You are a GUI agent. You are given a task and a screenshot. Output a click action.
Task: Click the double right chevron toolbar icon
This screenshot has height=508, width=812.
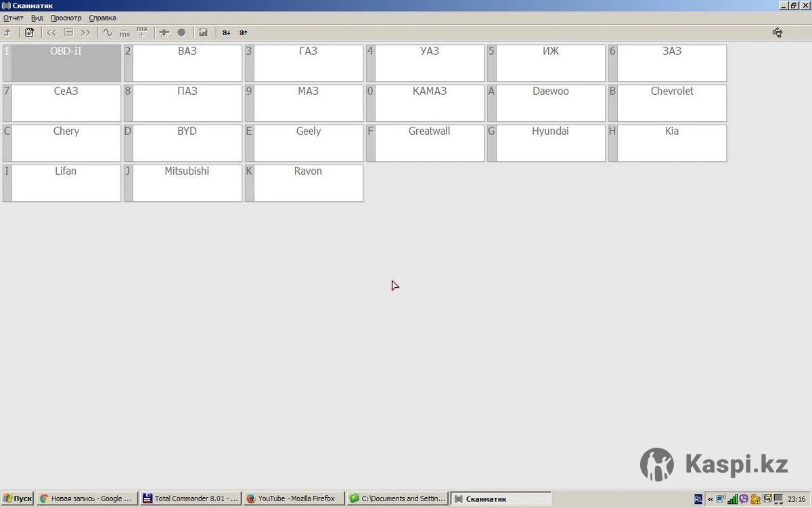85,33
